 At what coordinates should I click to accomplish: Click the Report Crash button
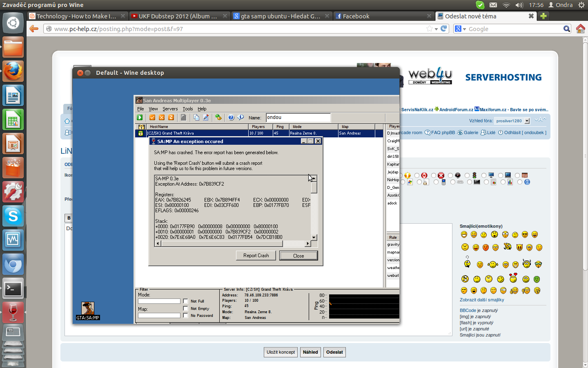pyautogui.click(x=256, y=256)
